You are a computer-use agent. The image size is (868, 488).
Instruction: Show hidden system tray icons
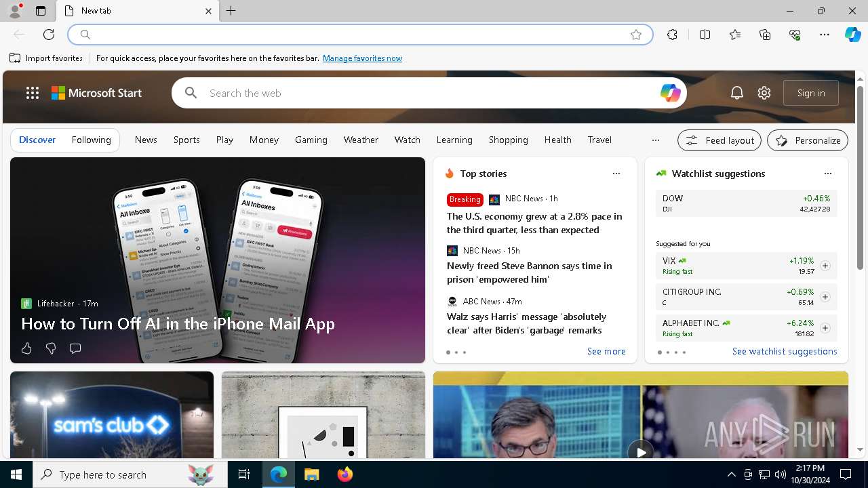point(731,474)
